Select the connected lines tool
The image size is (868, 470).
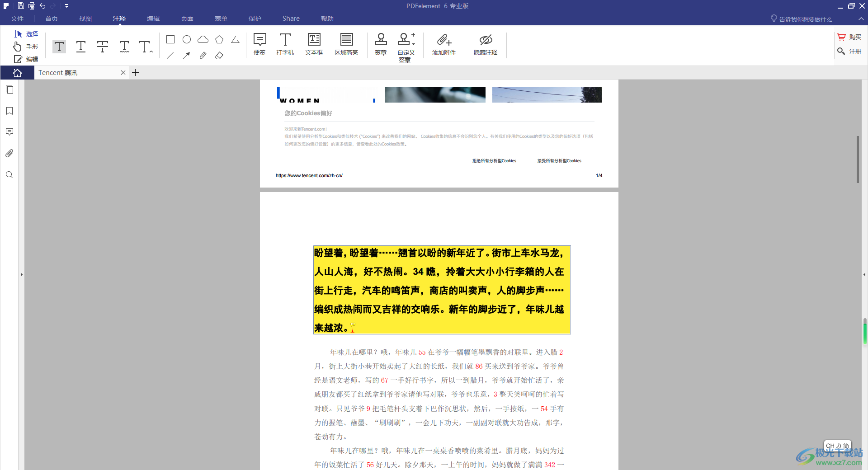(x=236, y=39)
